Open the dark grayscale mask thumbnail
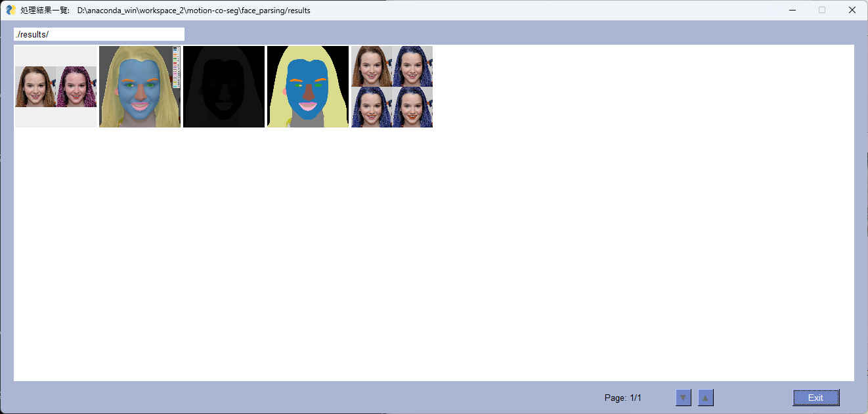This screenshot has width=868, height=414. click(223, 87)
